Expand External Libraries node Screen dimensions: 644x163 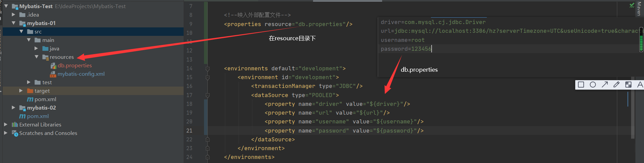click(6, 124)
